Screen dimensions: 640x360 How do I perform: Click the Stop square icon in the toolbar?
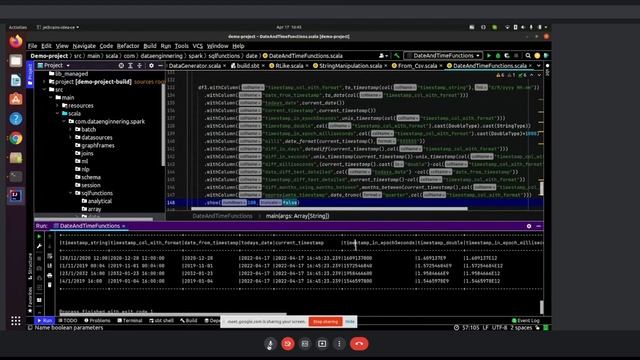[x=516, y=56]
